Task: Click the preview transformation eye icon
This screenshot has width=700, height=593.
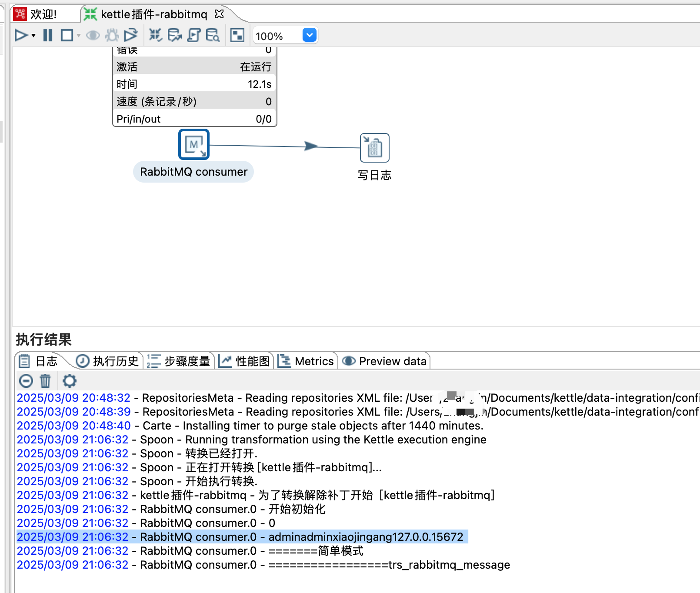Action: tap(93, 35)
